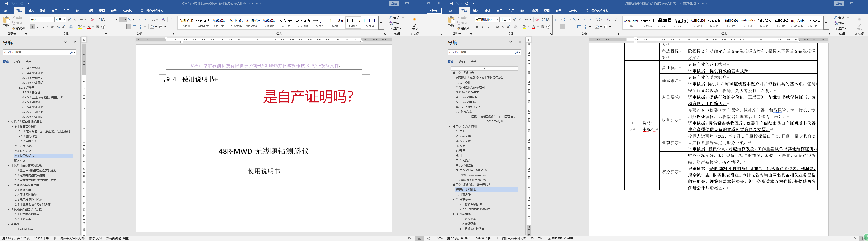868x241 pixels.
Task: Align text right in the right window
Action: pos(568,27)
